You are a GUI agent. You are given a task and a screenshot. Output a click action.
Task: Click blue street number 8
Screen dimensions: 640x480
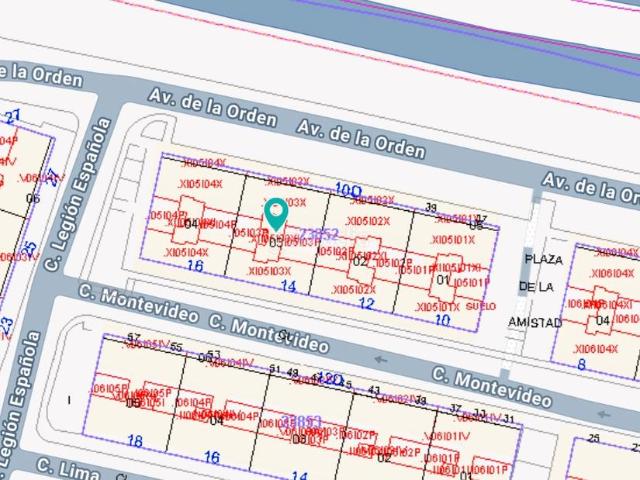(581, 364)
